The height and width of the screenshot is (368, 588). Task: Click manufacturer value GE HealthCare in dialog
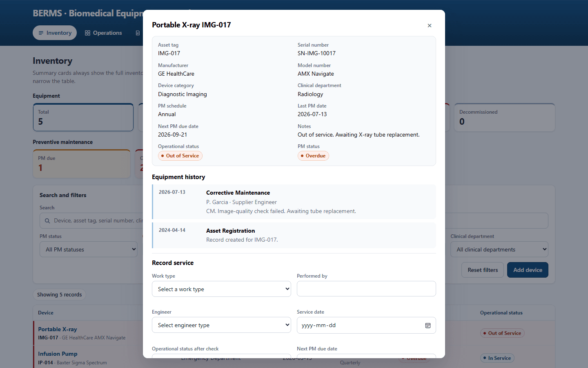pyautogui.click(x=176, y=74)
